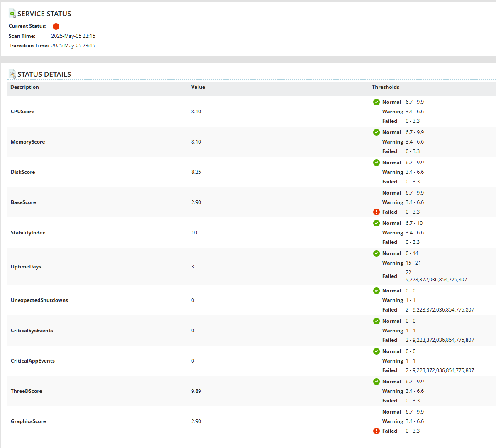Click the green Normal check for MemoryScore
This screenshot has width=496, height=448.
376,132
